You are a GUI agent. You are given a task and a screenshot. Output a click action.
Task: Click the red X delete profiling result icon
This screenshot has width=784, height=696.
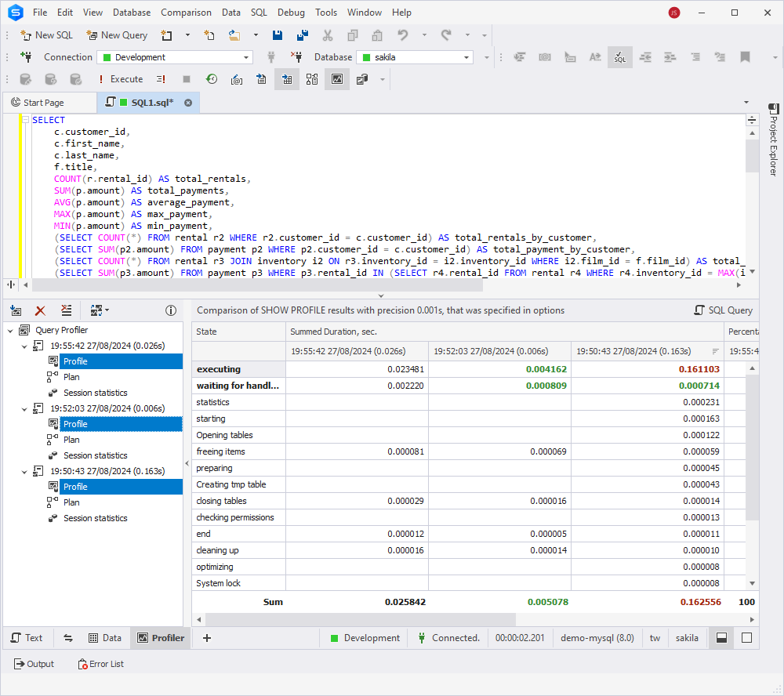click(41, 311)
